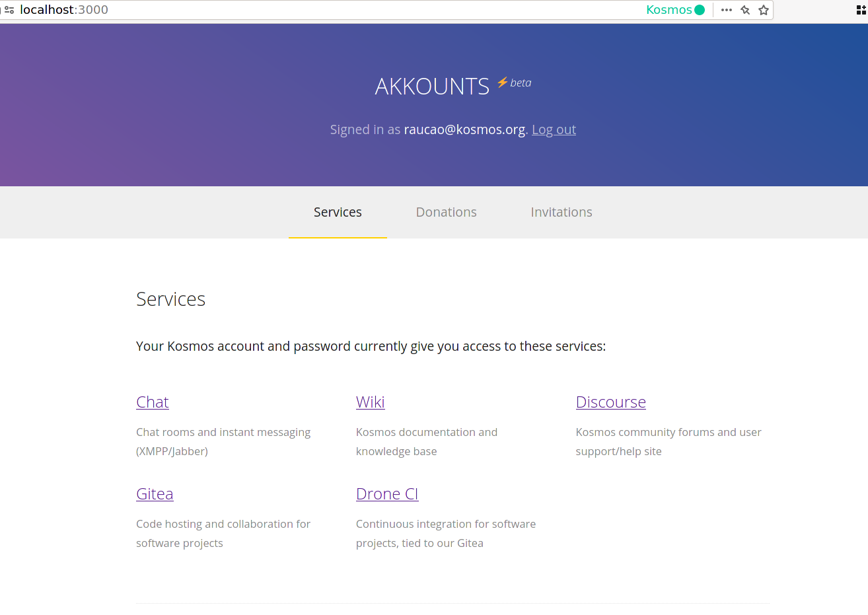Open the Chat service link

(153, 402)
